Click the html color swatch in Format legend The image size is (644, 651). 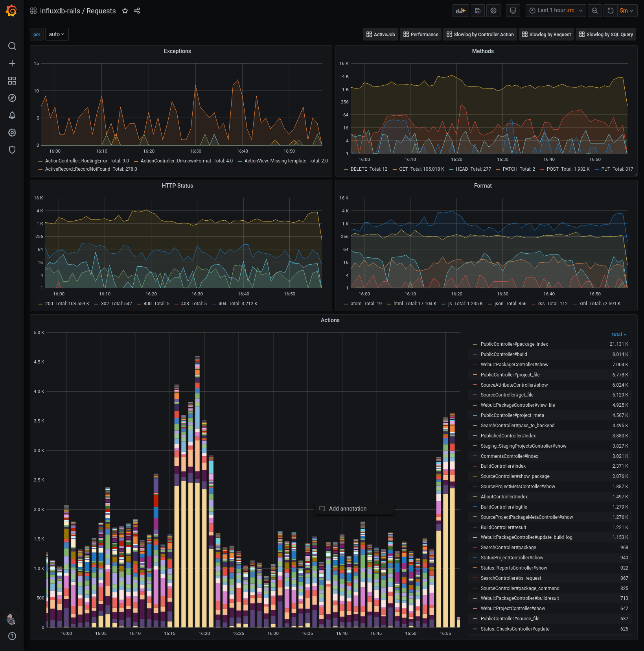(x=389, y=304)
